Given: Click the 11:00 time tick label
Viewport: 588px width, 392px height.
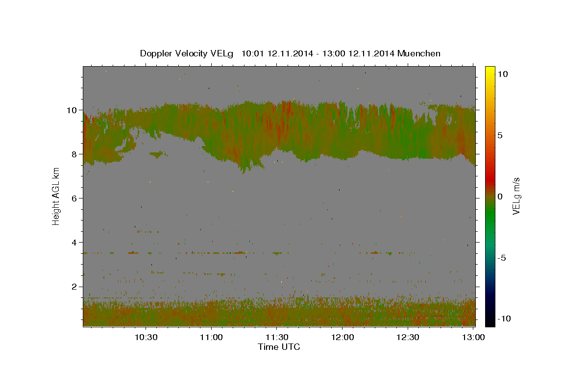Looking at the screenshot, I should [x=212, y=337].
